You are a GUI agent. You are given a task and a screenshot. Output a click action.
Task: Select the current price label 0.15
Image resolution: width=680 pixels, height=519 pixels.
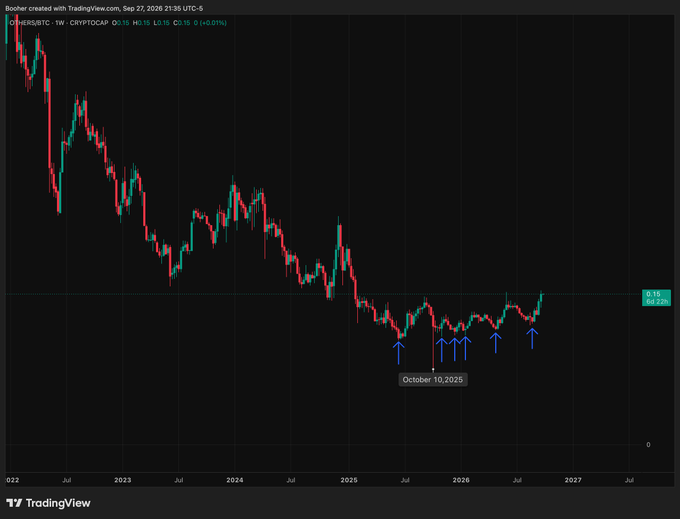pyautogui.click(x=653, y=294)
